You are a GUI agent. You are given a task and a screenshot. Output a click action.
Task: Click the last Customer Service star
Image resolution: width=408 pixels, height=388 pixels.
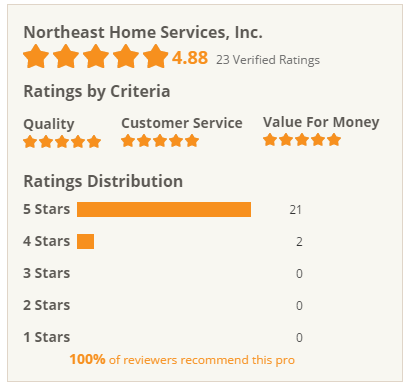pyautogui.click(x=192, y=140)
